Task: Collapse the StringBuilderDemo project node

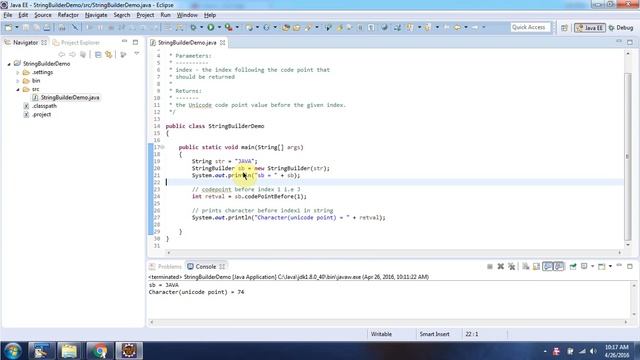Action: (x=9, y=64)
